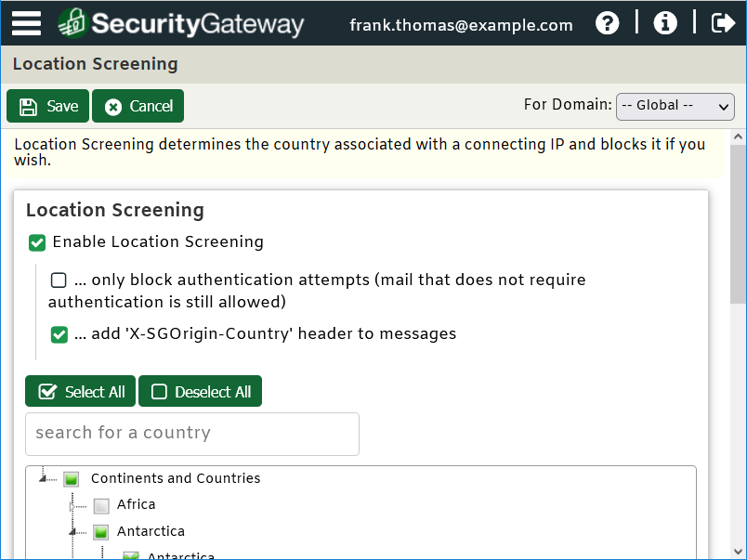The height and width of the screenshot is (560, 747).
Task: Open the For Domain dropdown
Action: pos(675,106)
